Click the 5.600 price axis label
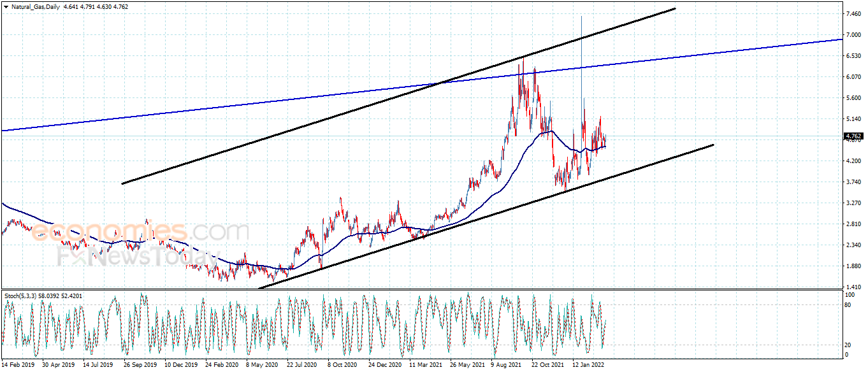The width and height of the screenshot is (868, 372). coord(853,97)
